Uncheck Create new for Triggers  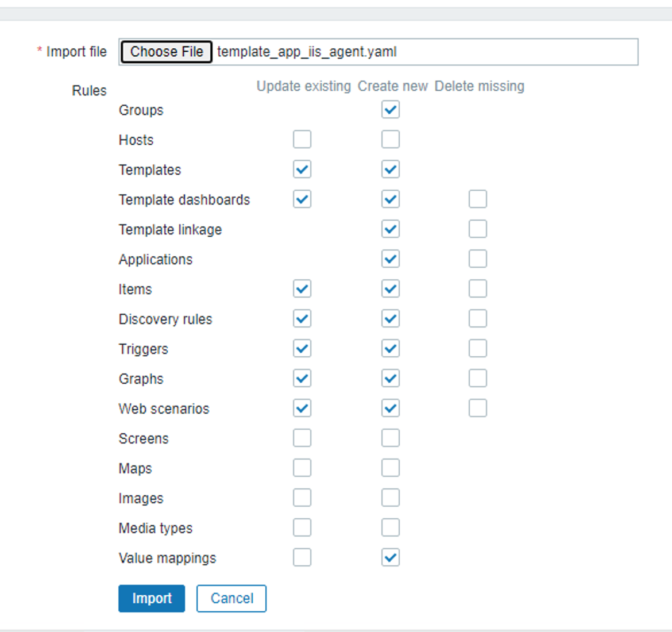click(391, 349)
